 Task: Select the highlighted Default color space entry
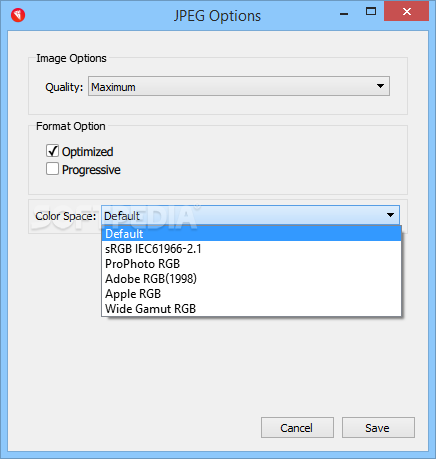[x=251, y=234]
